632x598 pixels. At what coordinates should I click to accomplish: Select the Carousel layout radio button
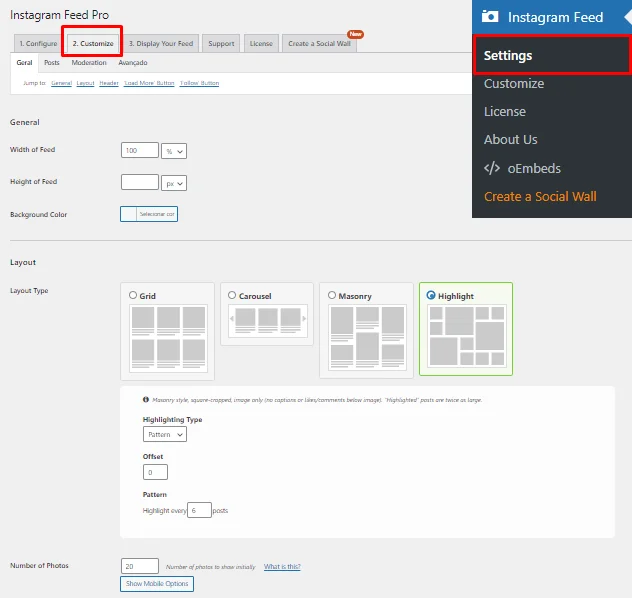pyautogui.click(x=232, y=295)
